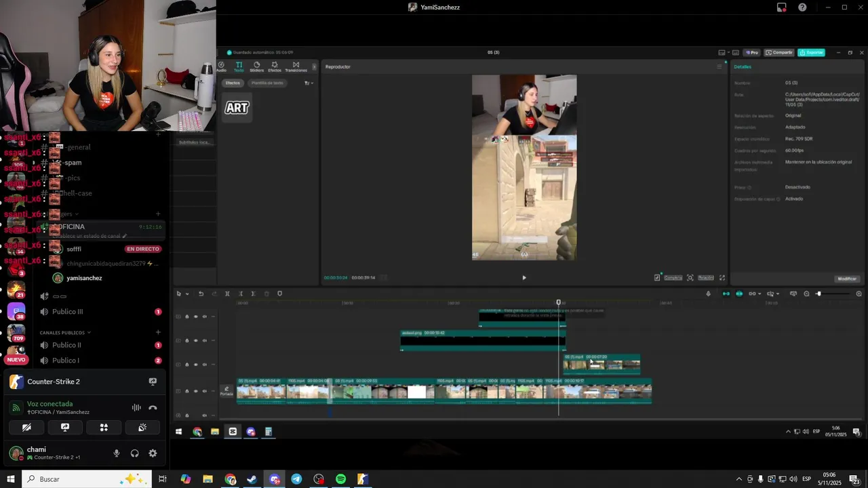
Task: Click the timeline record microphone icon
Action: click(708, 293)
